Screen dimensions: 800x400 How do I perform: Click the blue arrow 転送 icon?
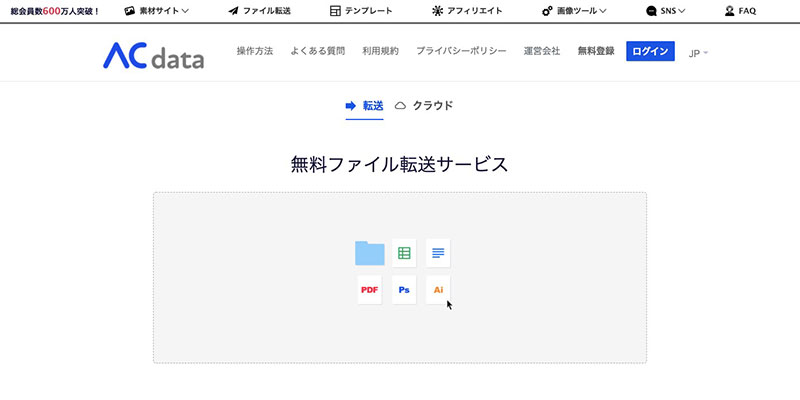tap(351, 106)
